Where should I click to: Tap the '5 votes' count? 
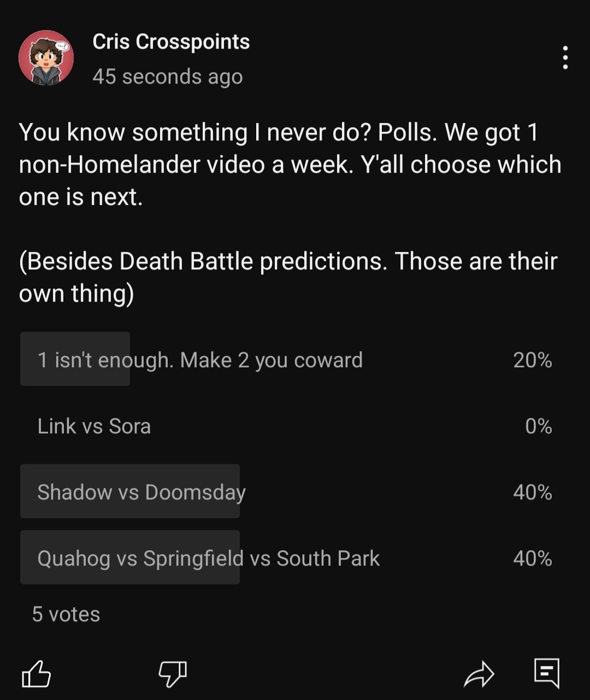(66, 614)
